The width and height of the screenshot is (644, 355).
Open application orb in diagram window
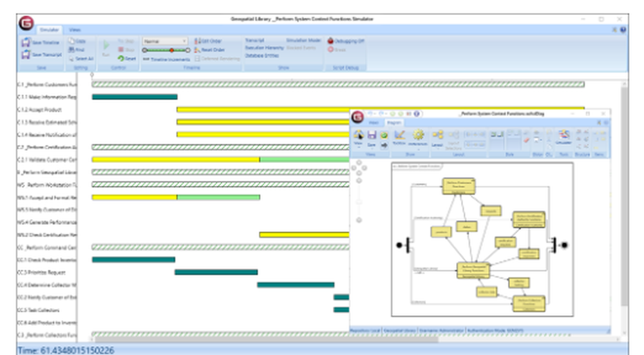[357, 117]
